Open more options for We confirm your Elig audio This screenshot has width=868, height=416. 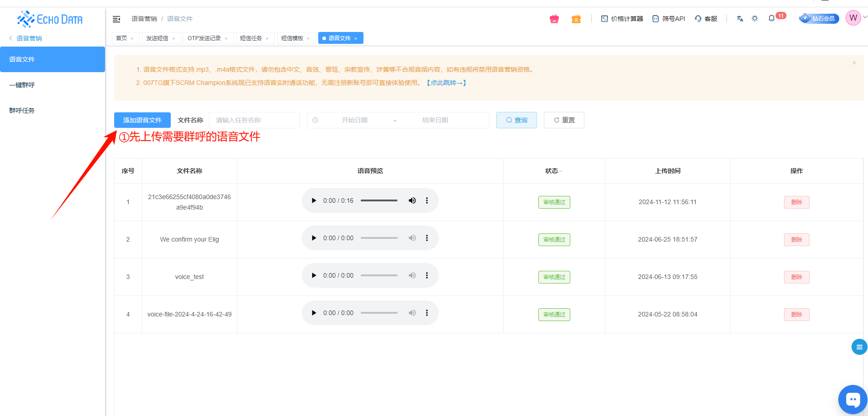pyautogui.click(x=427, y=238)
